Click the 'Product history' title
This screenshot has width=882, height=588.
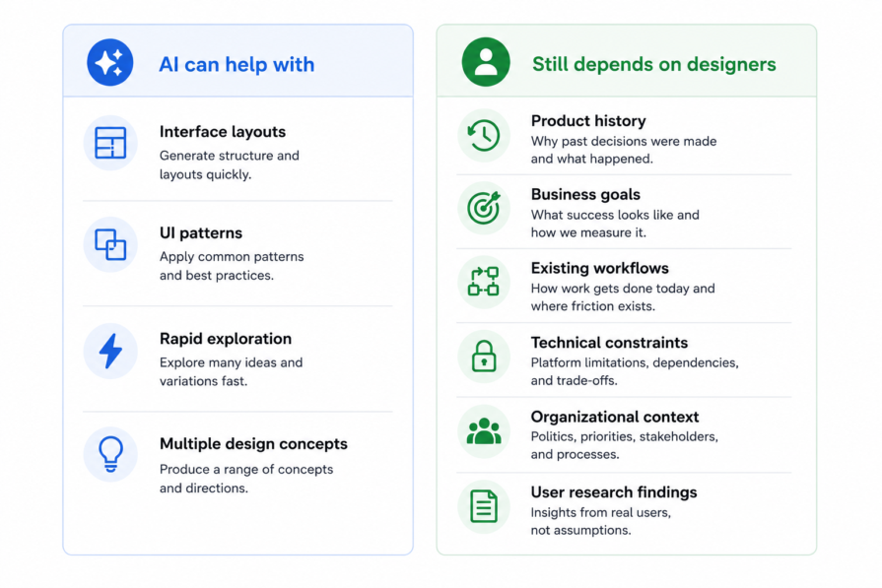pos(588,121)
